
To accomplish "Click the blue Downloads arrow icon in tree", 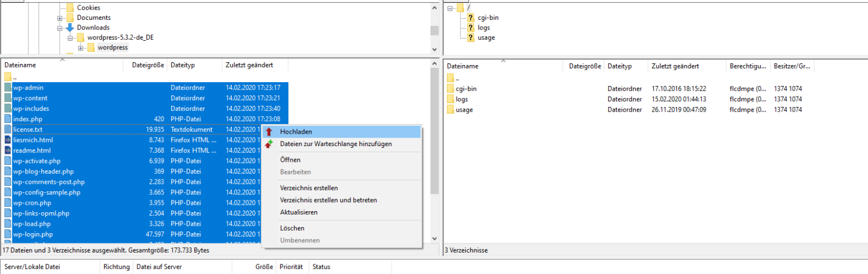I will tap(70, 27).
